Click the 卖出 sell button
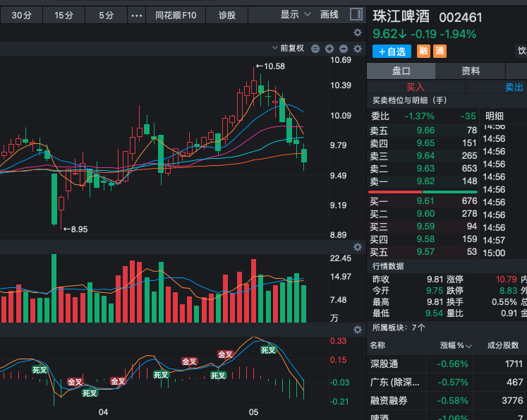Screen dimensions: 527x420 514,88
